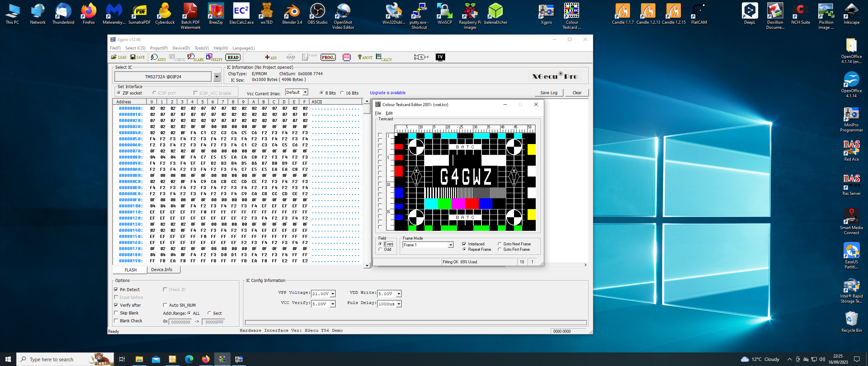
Task: Click the ADD toolbar icon
Action: tap(271, 57)
